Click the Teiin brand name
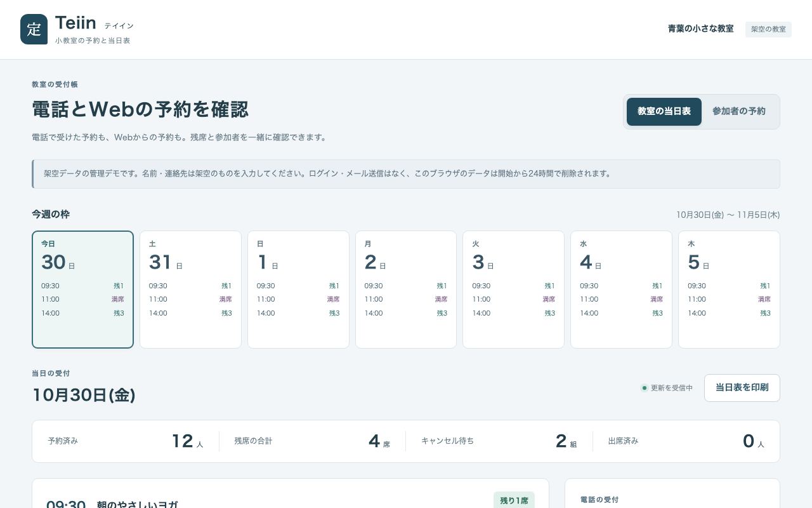Image resolution: width=812 pixels, height=508 pixels. pos(75,23)
